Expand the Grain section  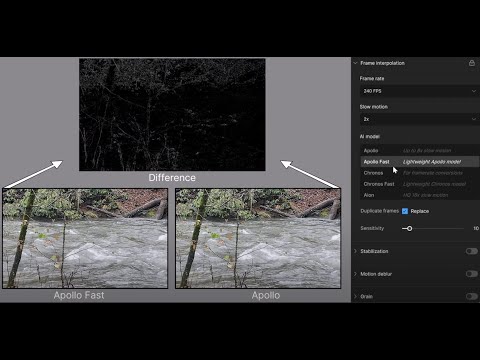(x=355, y=296)
